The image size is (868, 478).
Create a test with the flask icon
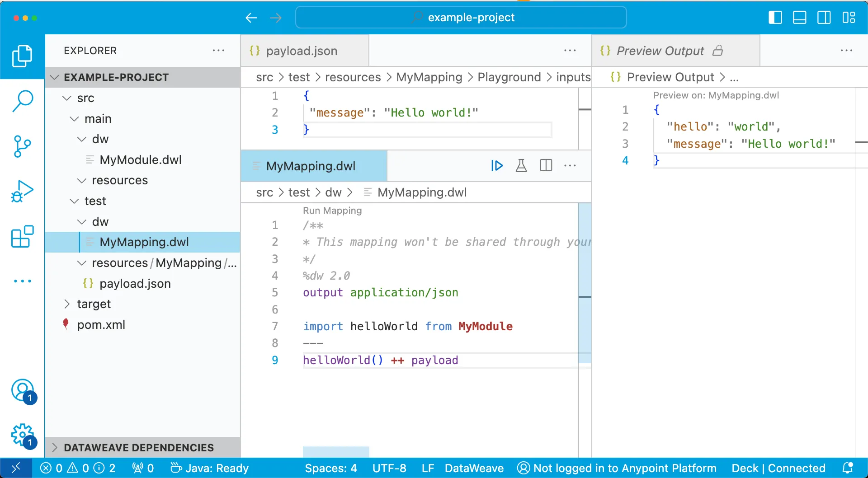[521, 166]
